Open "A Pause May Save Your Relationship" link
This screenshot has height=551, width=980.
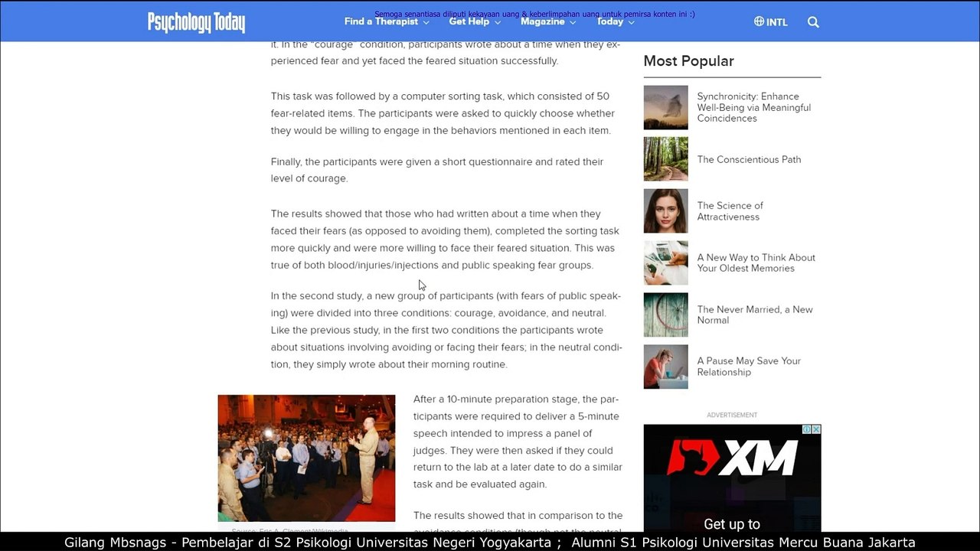(749, 367)
